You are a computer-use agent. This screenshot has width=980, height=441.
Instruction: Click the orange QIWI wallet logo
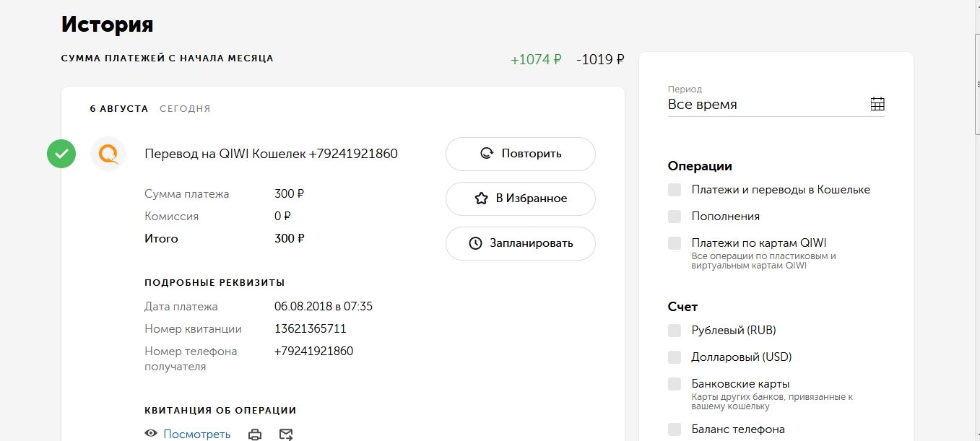coord(108,154)
